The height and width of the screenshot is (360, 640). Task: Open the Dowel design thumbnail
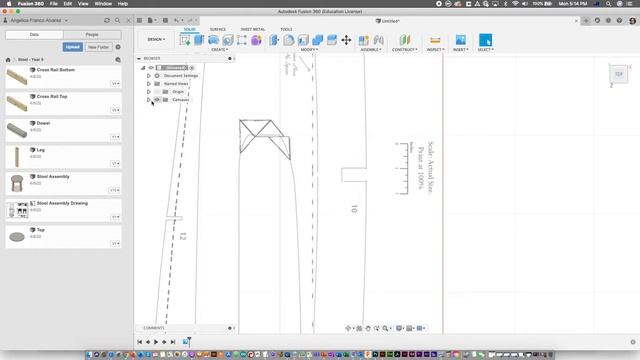[x=17, y=130]
